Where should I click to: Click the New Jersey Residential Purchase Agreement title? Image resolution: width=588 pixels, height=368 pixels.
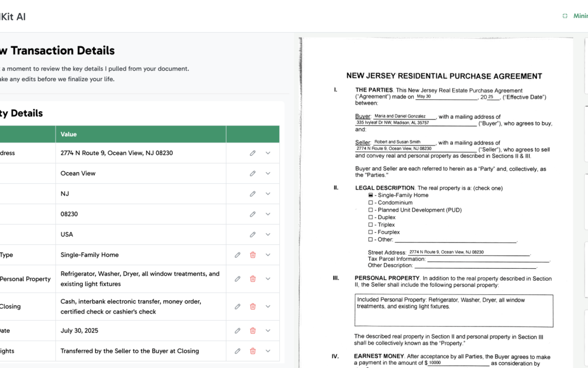[x=444, y=76]
